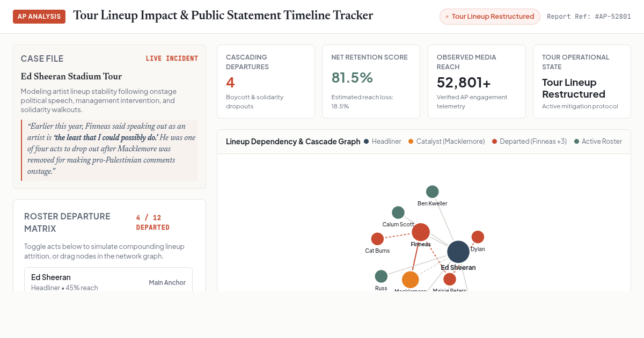
Task: Click the Active mitigation protocol text
Action: pyautogui.click(x=580, y=106)
